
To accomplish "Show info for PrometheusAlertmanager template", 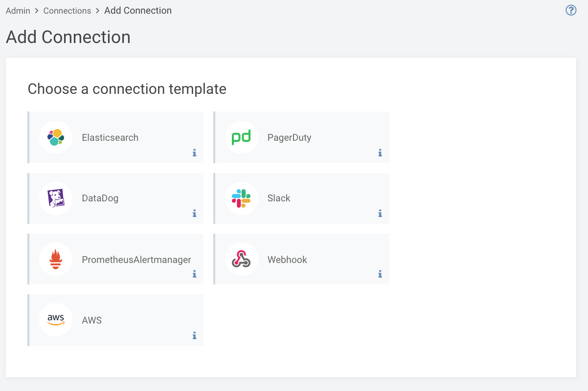I will point(194,274).
